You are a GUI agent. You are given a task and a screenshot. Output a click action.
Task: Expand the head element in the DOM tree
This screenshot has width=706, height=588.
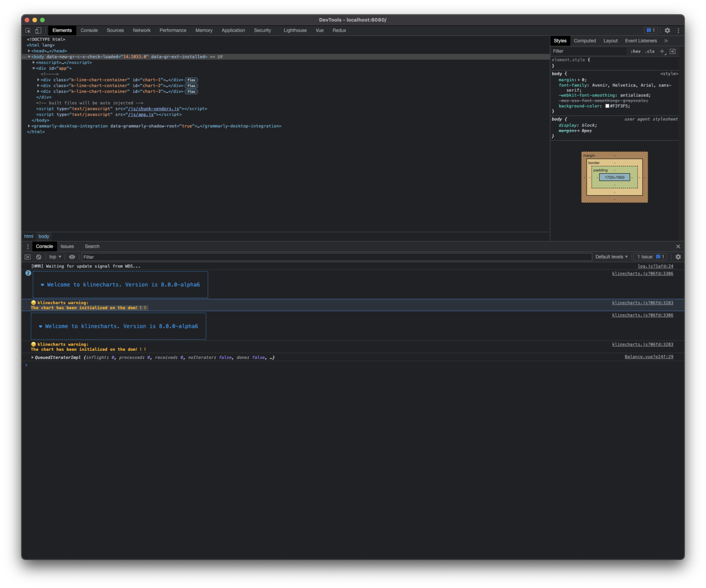tap(29, 51)
